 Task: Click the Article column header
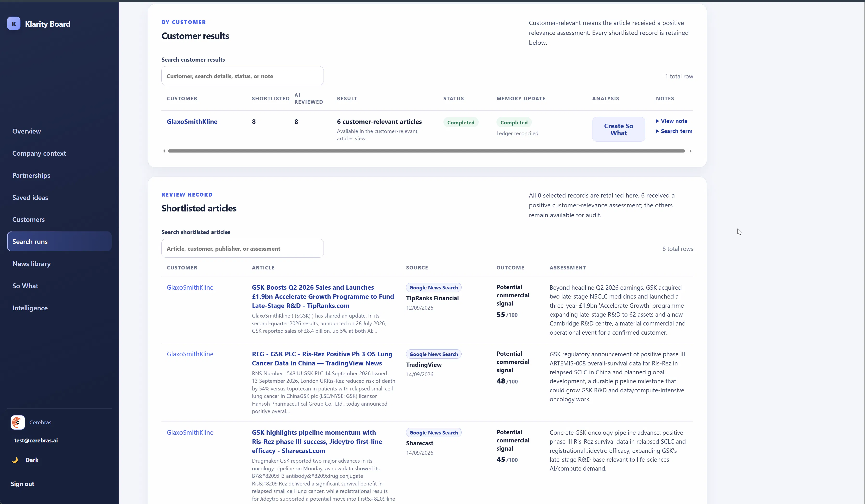(x=263, y=268)
